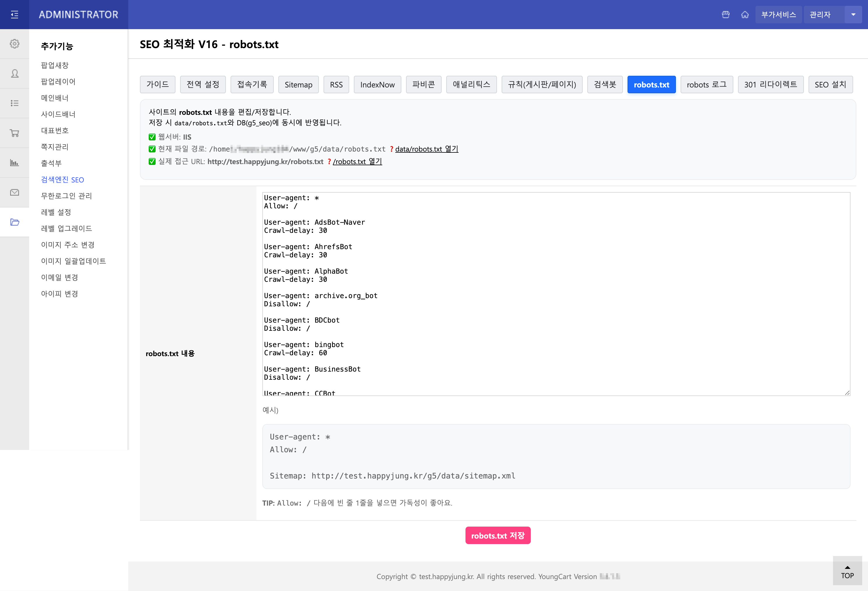Image resolution: width=868 pixels, height=591 pixels.
Task: Open the data/robots.txt 열기 link
Action: tap(426, 149)
